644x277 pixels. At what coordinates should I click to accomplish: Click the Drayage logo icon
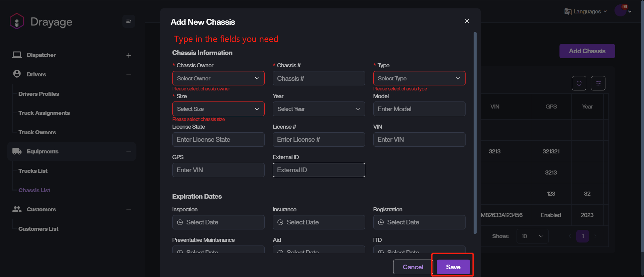click(x=17, y=21)
